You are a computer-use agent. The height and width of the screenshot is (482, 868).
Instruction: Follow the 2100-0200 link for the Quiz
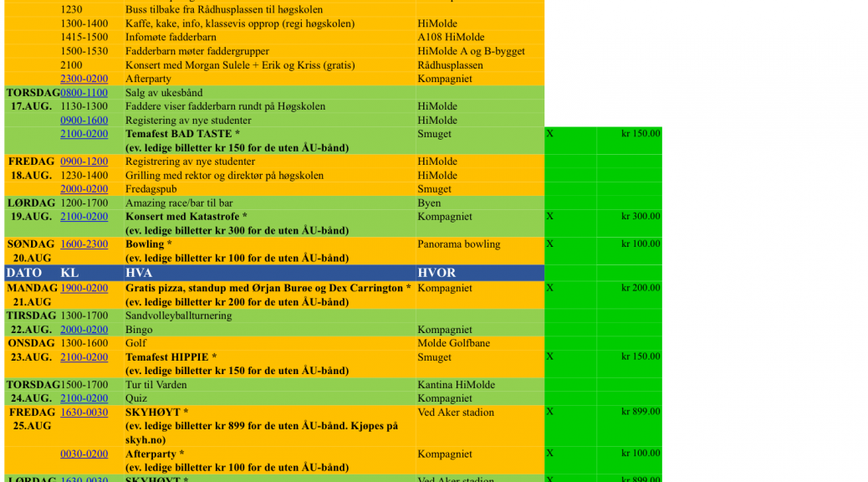84,398
